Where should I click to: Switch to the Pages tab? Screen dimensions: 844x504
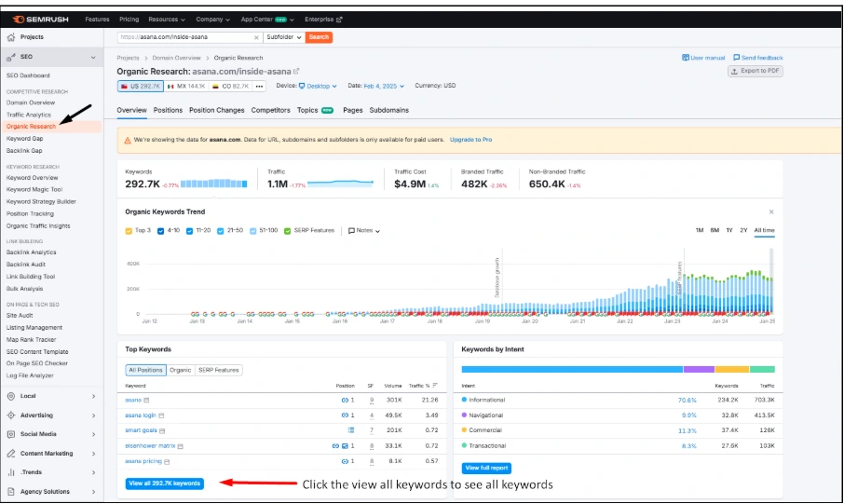pyautogui.click(x=352, y=110)
